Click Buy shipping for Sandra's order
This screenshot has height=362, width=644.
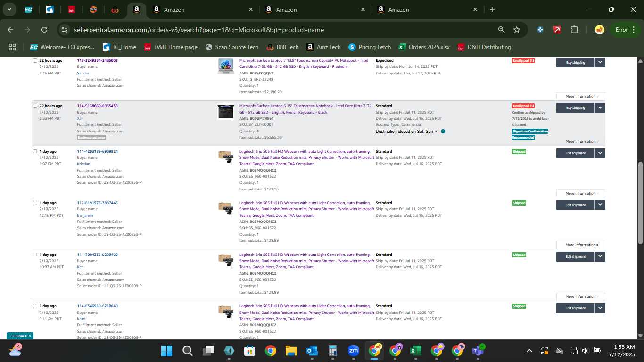575,62
